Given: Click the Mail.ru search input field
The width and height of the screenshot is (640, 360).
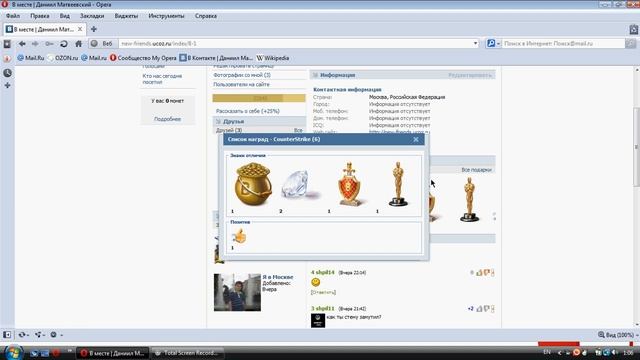Looking at the screenshot, I should [563, 43].
